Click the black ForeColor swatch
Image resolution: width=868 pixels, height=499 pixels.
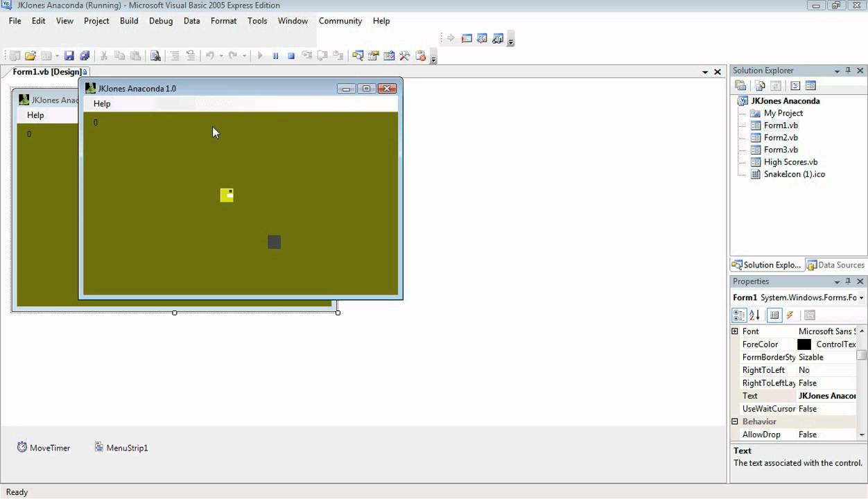(804, 344)
